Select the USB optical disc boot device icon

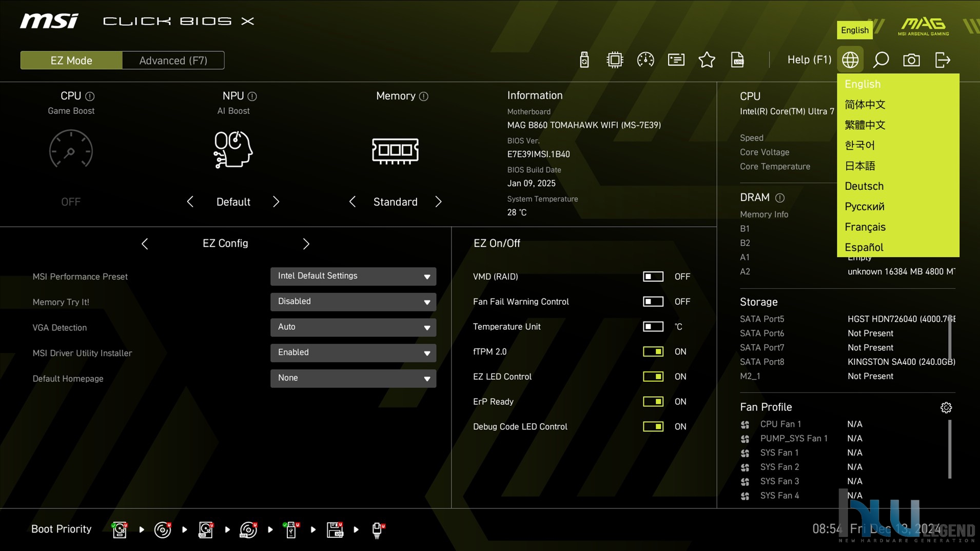[248, 529]
